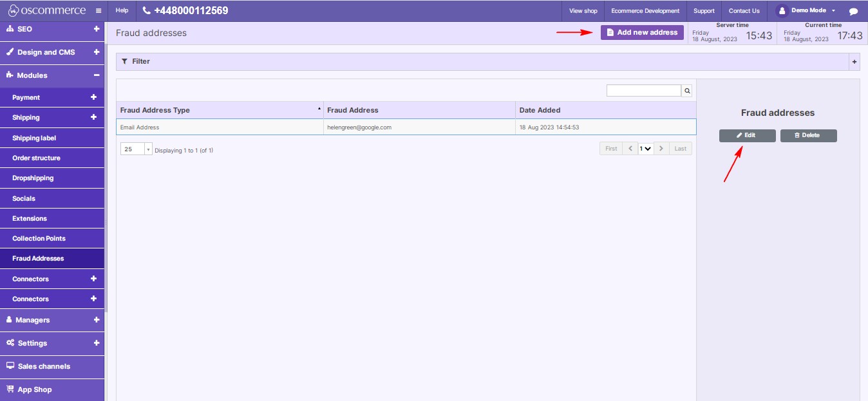Sort by Fraud Address column header
The height and width of the screenshot is (401, 868).
419,110
